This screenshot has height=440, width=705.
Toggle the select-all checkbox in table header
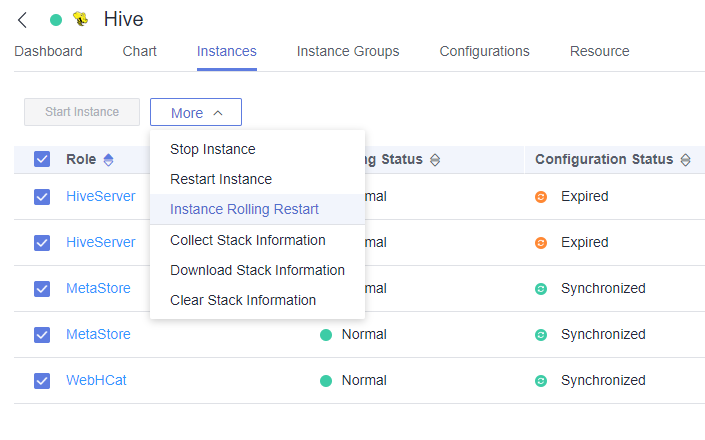coord(42,159)
